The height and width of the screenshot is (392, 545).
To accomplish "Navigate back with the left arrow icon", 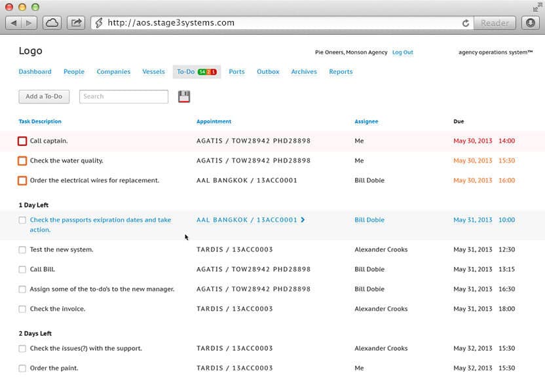I will [x=14, y=22].
